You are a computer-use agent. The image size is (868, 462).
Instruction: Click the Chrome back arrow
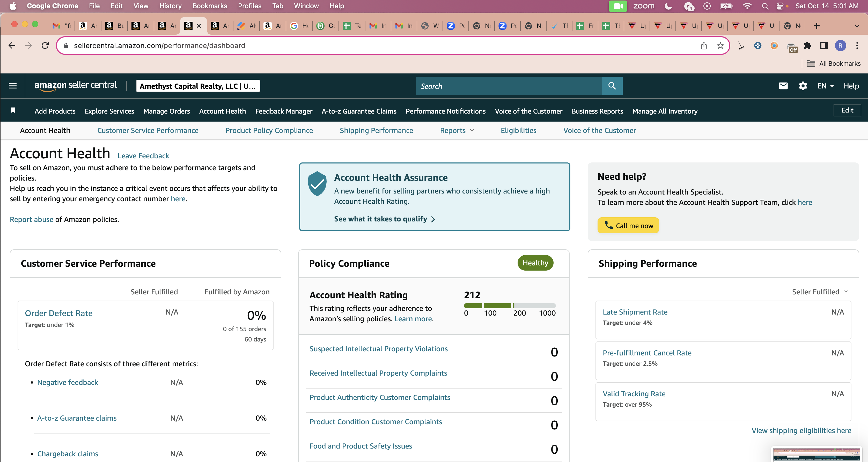click(x=12, y=46)
